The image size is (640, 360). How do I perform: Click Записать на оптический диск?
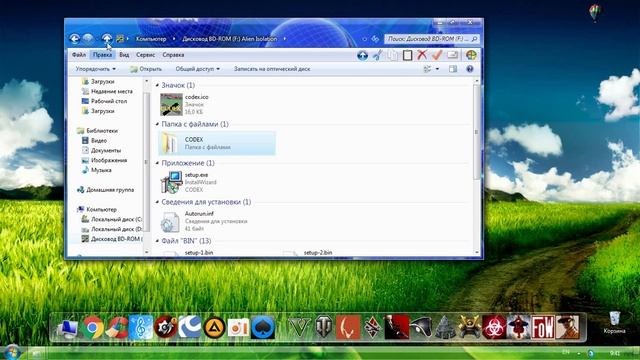[x=272, y=69]
